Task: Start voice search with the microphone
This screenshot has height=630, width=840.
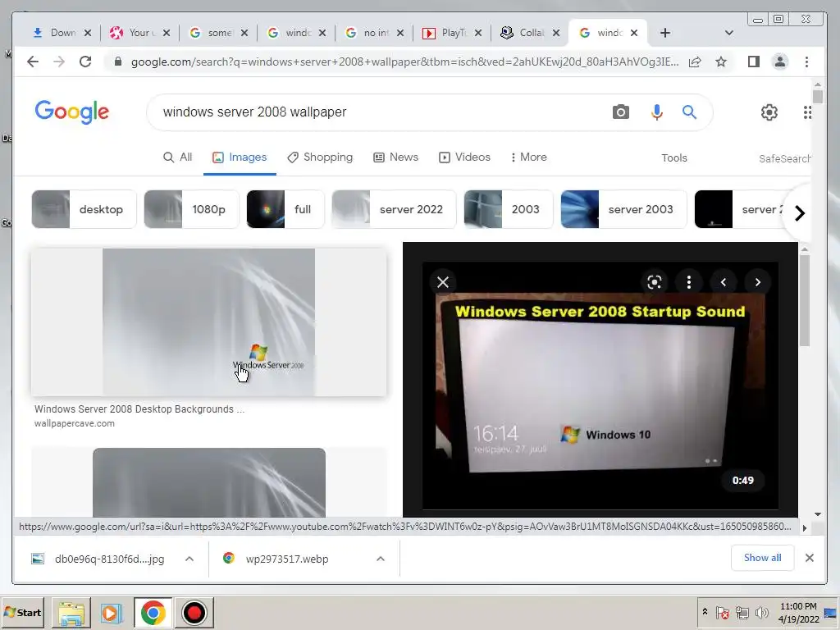Action: pos(657,112)
